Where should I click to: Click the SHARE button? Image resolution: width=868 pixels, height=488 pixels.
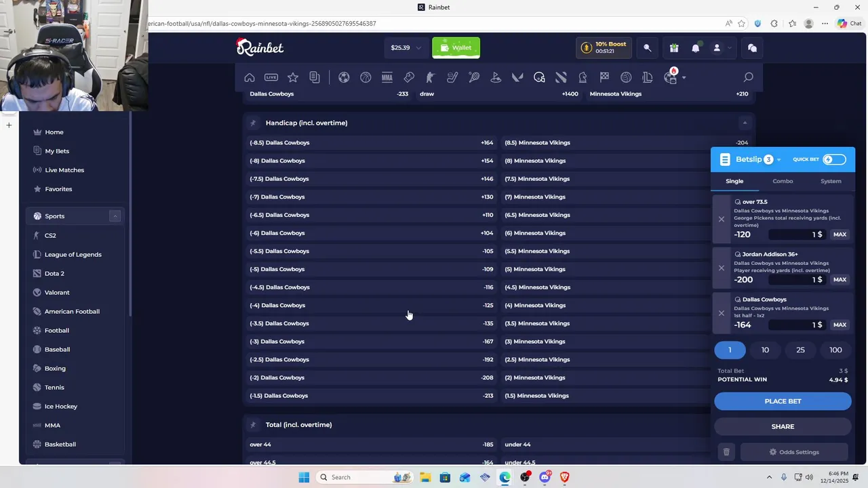pos(783,426)
